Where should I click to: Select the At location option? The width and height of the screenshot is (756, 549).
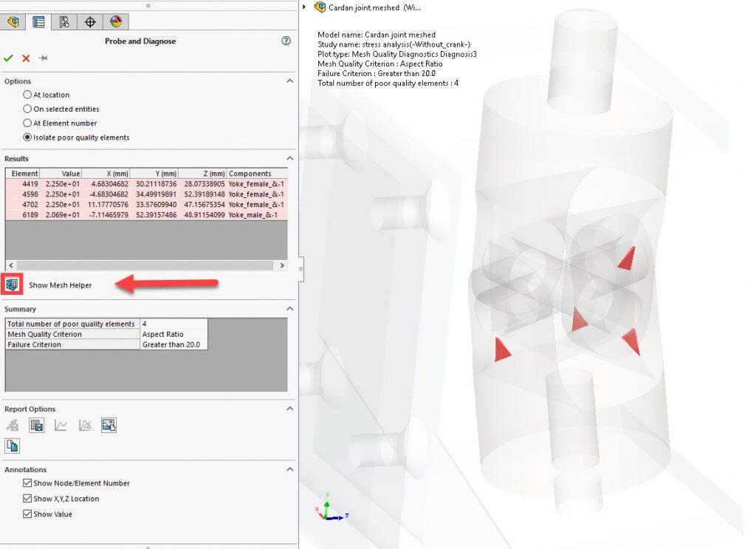pyautogui.click(x=28, y=95)
